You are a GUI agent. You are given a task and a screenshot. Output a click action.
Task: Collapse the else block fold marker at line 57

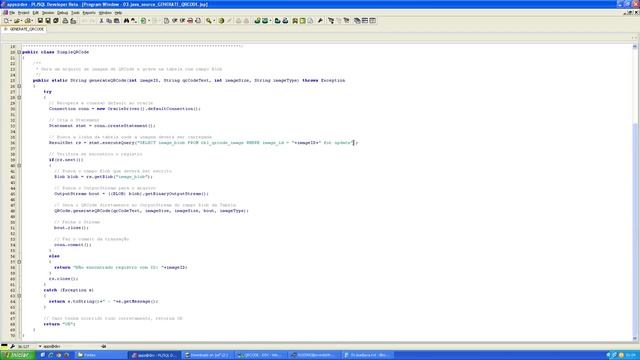[19, 262]
